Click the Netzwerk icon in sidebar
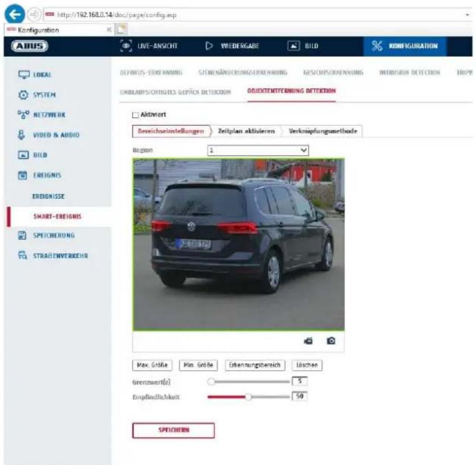This screenshot has height=465, width=476. [x=23, y=114]
